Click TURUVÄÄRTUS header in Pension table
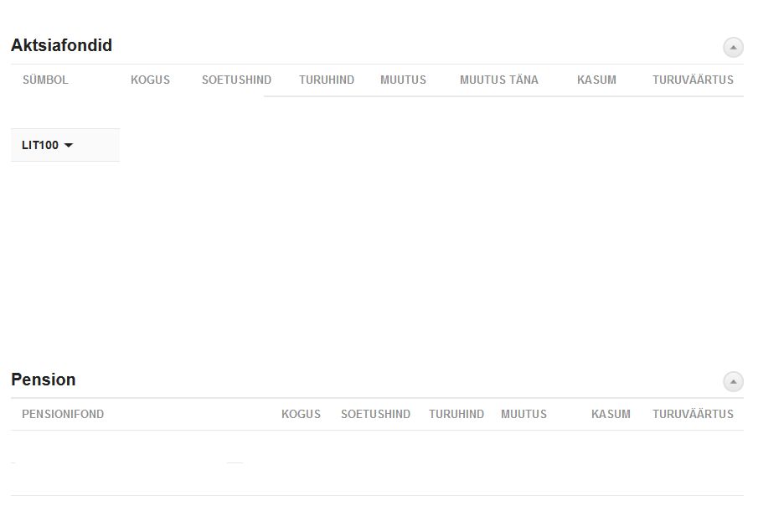 pyautogui.click(x=693, y=415)
